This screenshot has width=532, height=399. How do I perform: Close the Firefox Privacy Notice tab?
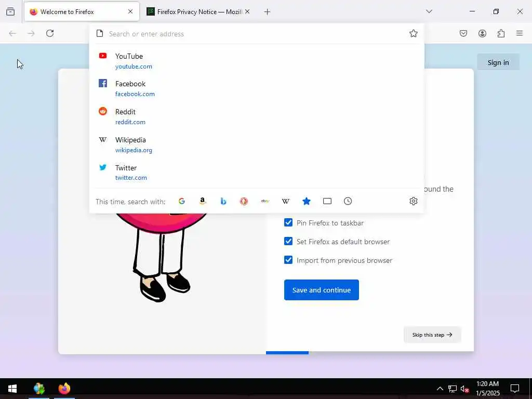pyautogui.click(x=247, y=11)
